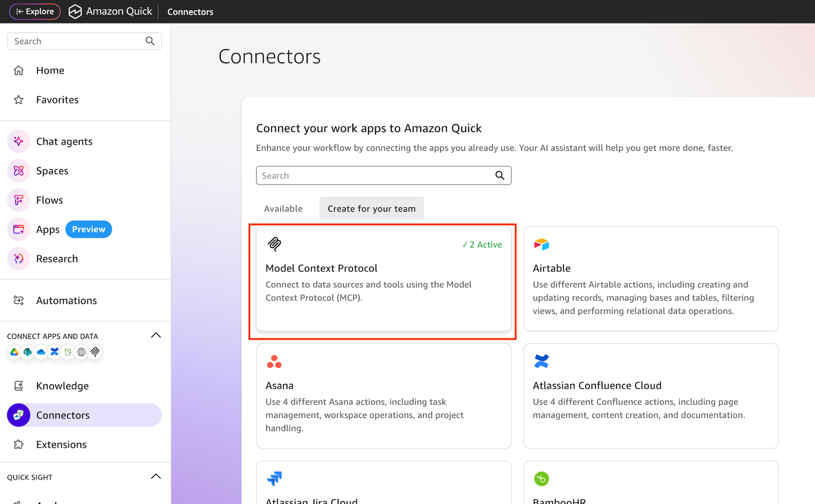Collapse the Connect Apps and Data section
The width and height of the screenshot is (815, 504).
coord(156,336)
